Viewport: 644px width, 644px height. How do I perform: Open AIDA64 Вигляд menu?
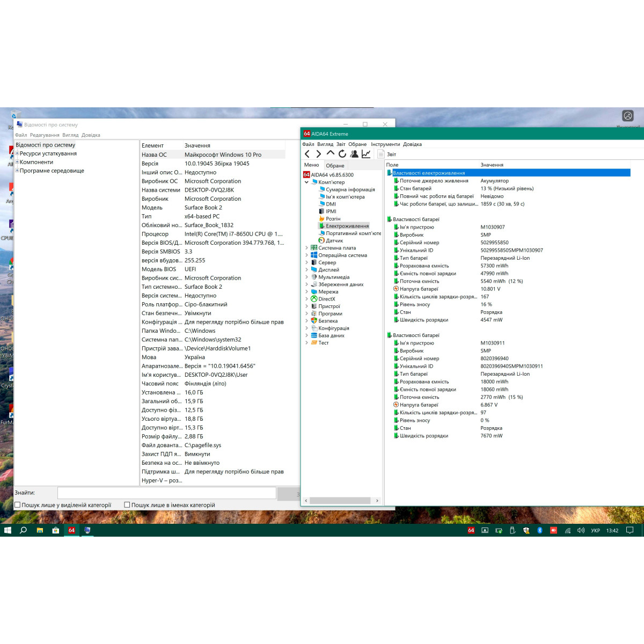325,144
